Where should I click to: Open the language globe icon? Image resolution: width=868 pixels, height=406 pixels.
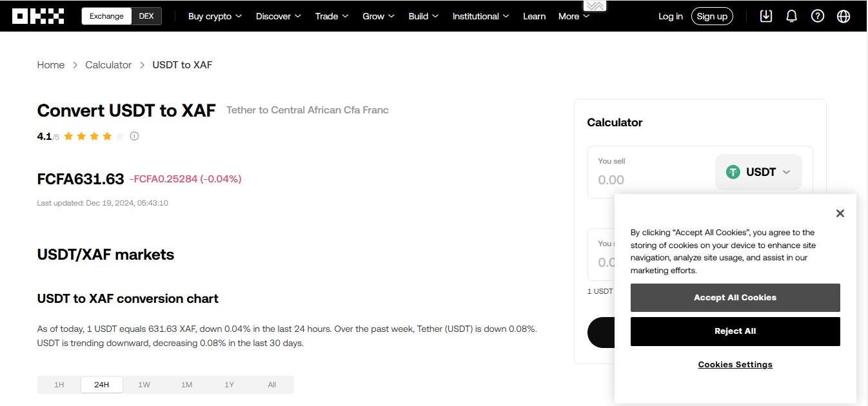843,16
